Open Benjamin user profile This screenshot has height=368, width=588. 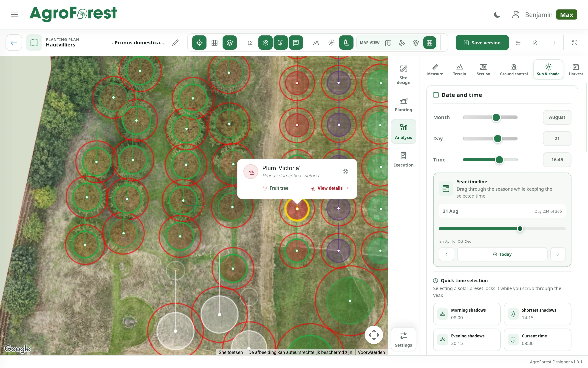[532, 15]
